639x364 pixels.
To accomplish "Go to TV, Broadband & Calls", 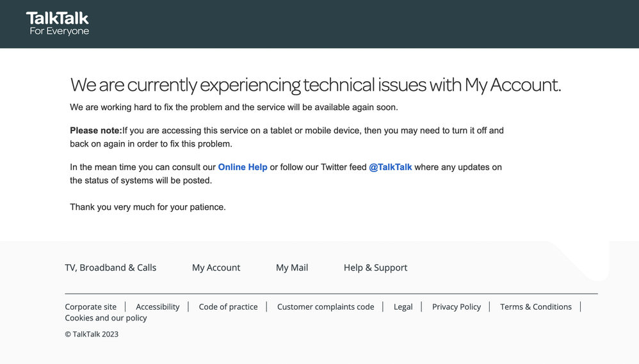I will pyautogui.click(x=110, y=267).
